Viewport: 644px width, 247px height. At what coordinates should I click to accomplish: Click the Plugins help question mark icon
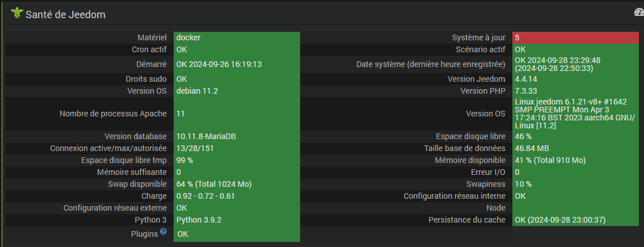coord(163,232)
